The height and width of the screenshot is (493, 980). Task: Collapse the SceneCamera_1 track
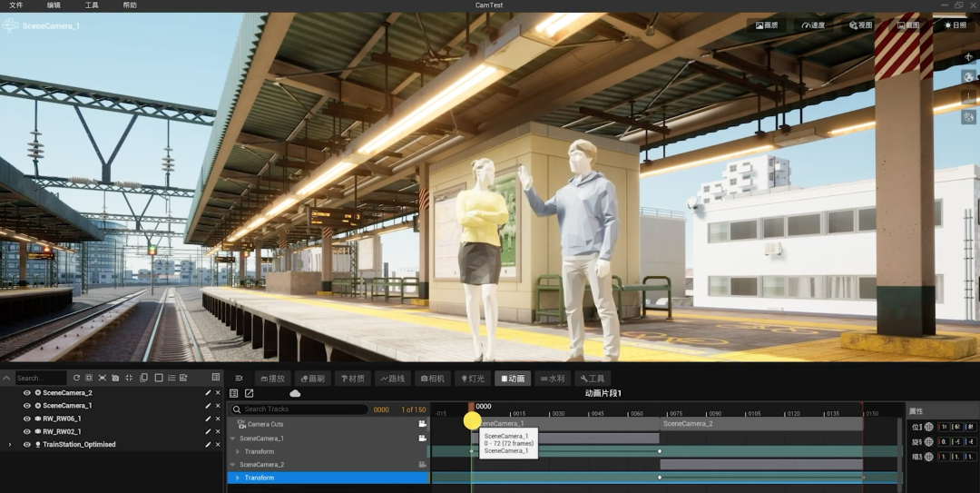(233, 439)
